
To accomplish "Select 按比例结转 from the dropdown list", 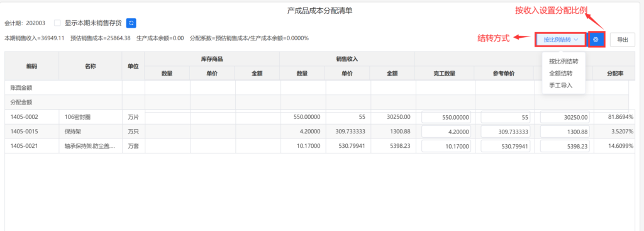I will [563, 62].
